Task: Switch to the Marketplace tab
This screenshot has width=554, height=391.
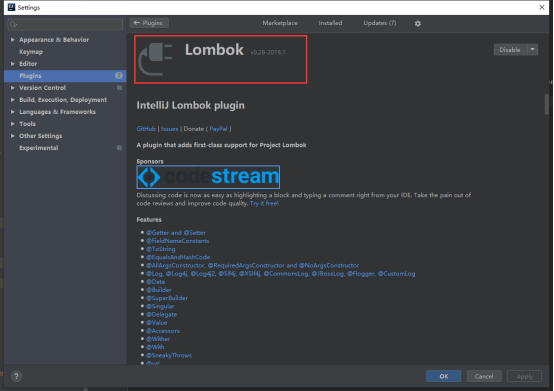Action: tap(280, 23)
